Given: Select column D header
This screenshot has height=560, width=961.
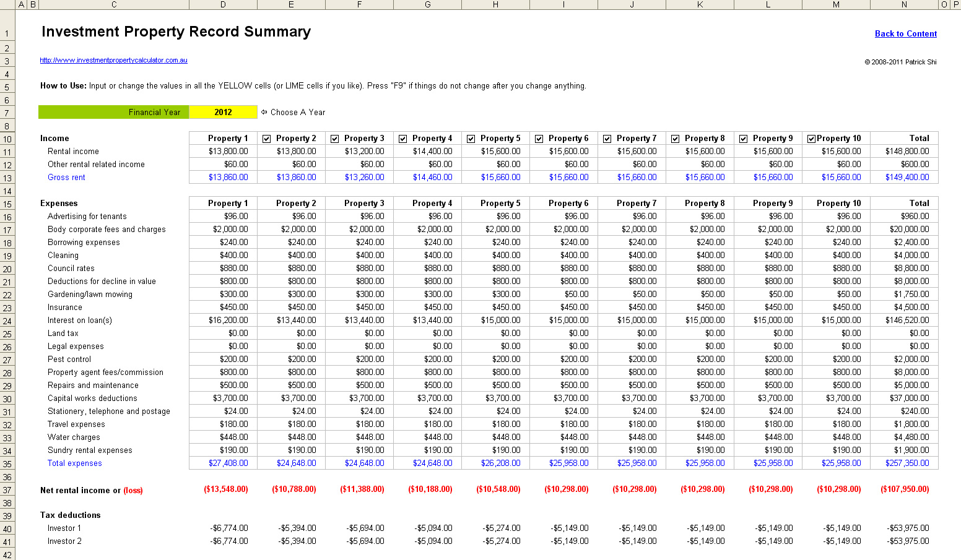Looking at the screenshot, I should click(x=223, y=4).
